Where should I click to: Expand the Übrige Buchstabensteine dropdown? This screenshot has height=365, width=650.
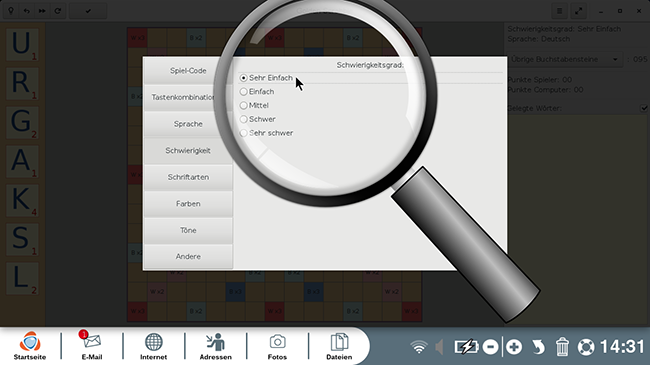coord(565,59)
